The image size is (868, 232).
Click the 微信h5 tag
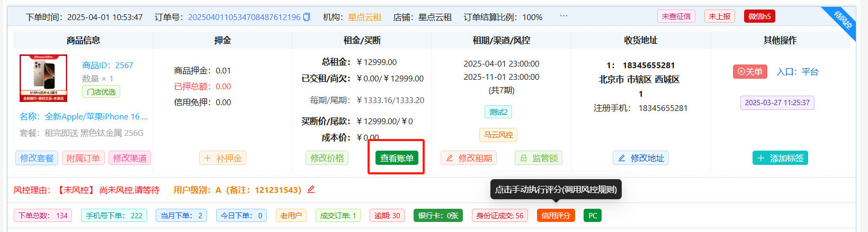[x=759, y=16]
